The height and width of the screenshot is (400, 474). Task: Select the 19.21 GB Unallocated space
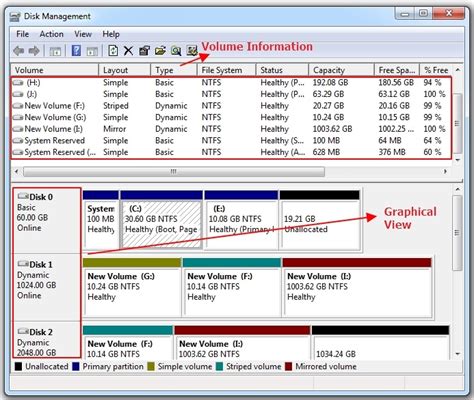320,220
